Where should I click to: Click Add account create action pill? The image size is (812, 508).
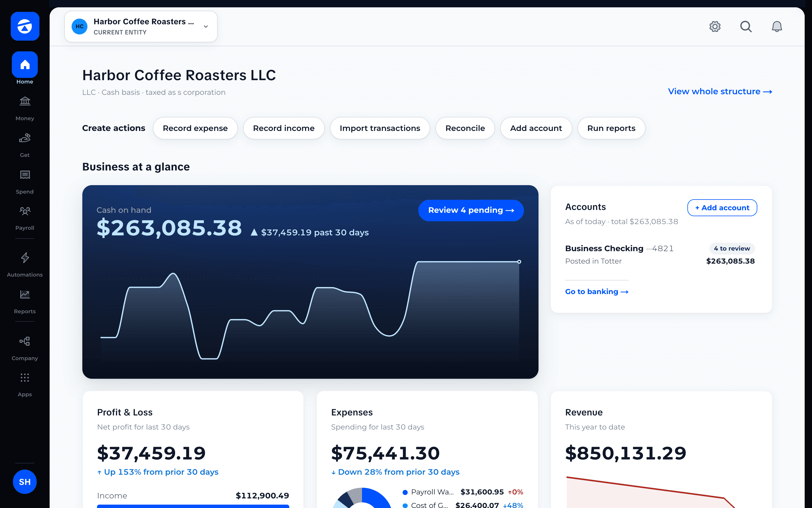[x=536, y=128]
